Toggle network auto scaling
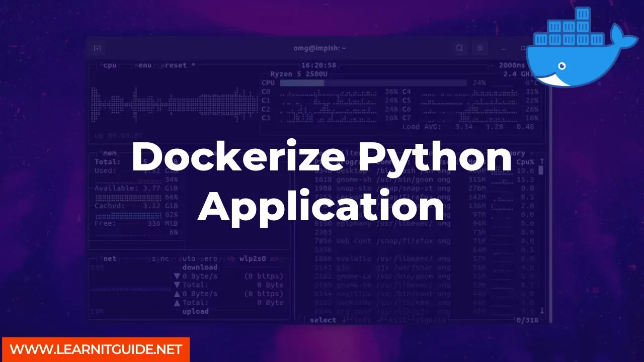 point(187,258)
